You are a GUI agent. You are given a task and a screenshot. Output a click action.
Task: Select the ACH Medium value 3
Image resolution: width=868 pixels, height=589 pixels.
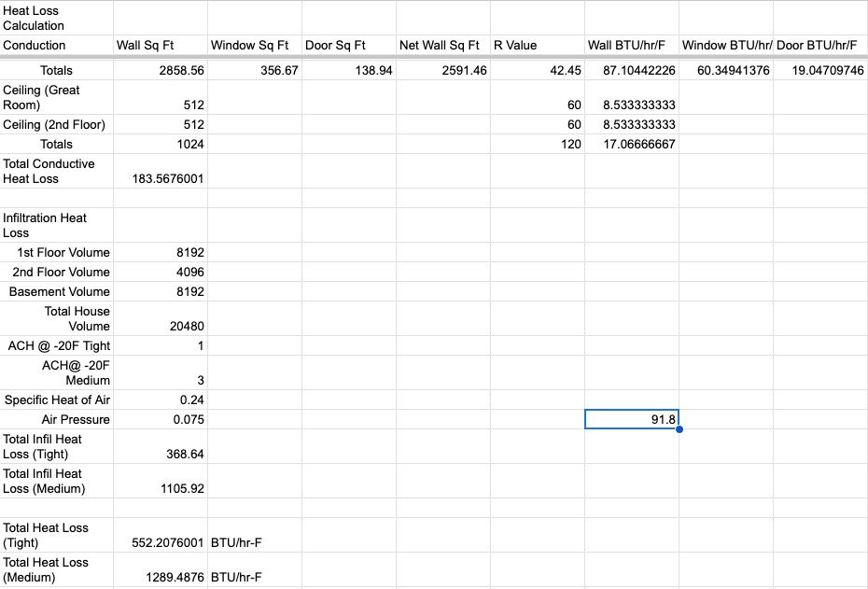pos(161,372)
